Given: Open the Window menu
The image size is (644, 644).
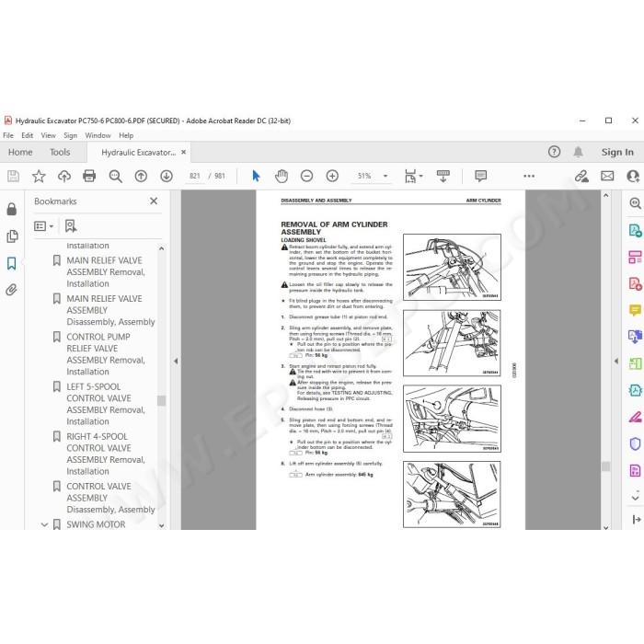Looking at the screenshot, I should [98, 135].
